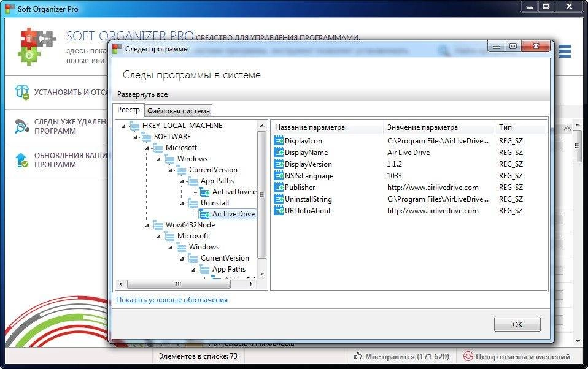Viewport: 588px width, 369px height.
Task: Open Показать условные обозначения link
Action: (x=172, y=300)
